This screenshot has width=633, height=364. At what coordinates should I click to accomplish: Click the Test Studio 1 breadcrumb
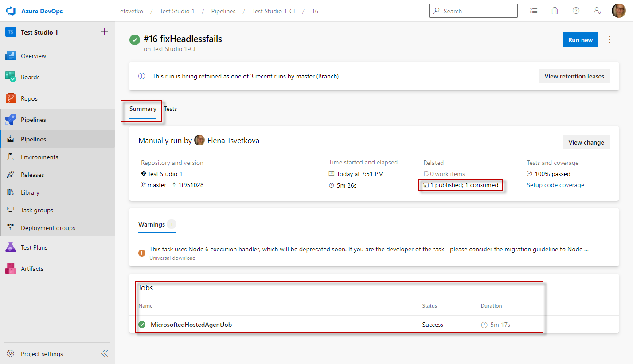click(x=177, y=11)
